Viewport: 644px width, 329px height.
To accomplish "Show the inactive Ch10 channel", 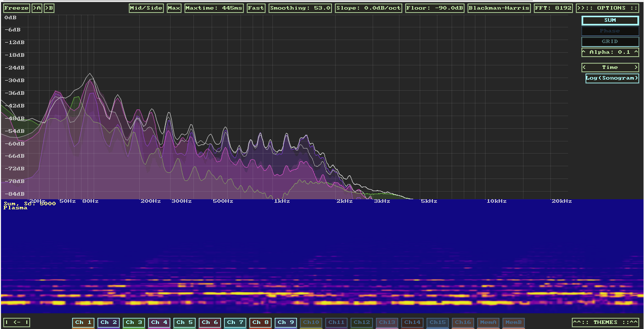I will [x=311, y=323].
